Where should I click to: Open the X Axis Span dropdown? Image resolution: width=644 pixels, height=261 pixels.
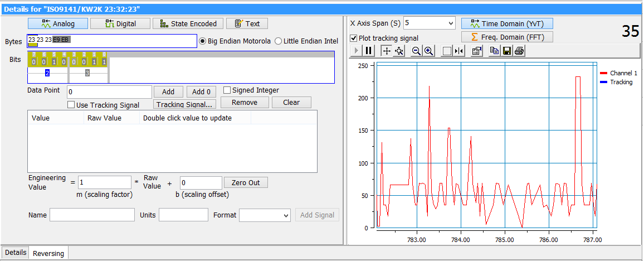(450, 23)
